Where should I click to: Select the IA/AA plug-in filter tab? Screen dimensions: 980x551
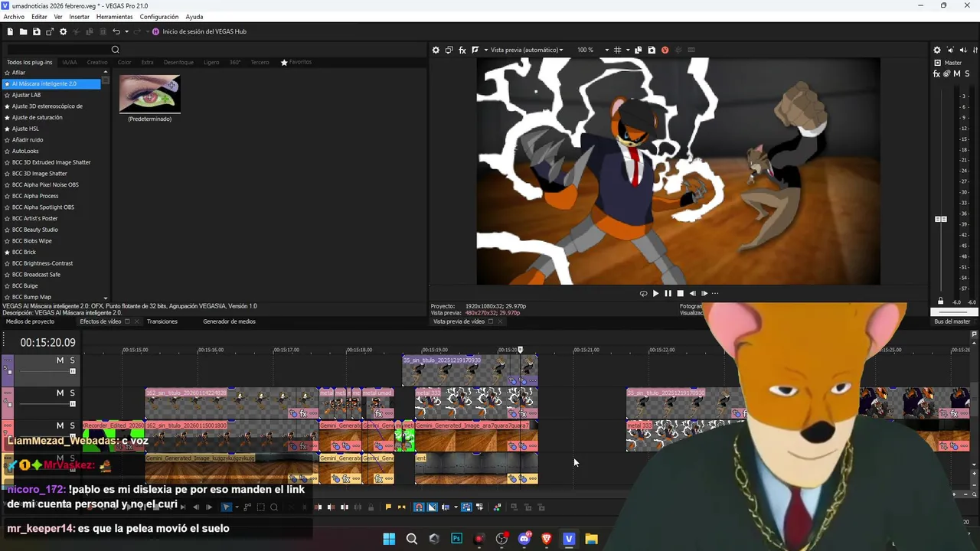coord(70,62)
